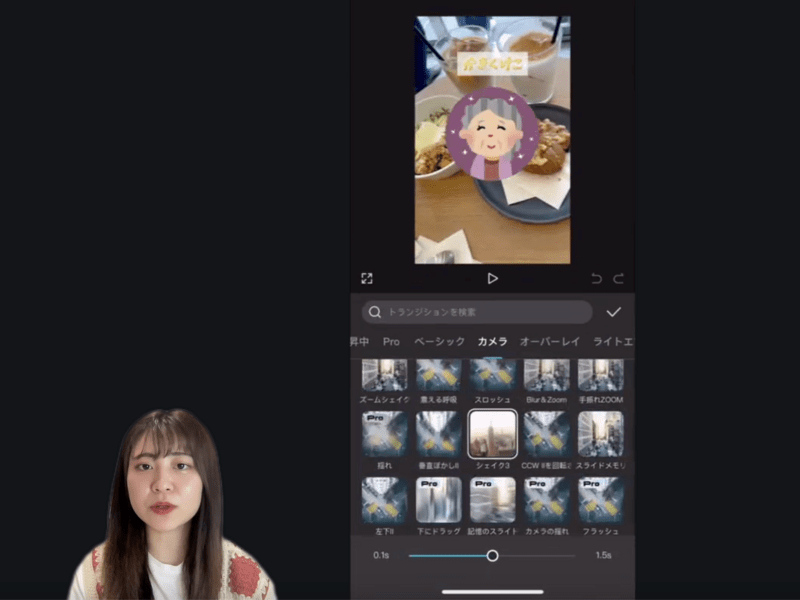Select the スロッシュ transition
The width and height of the screenshot is (800, 600).
[x=493, y=375]
